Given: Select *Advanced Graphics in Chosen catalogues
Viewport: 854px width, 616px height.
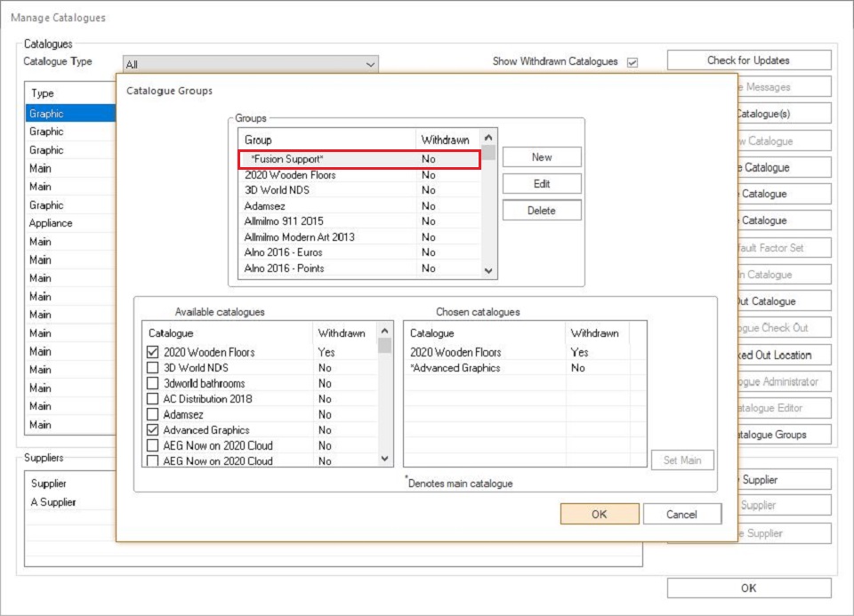Looking at the screenshot, I should pos(525,368).
